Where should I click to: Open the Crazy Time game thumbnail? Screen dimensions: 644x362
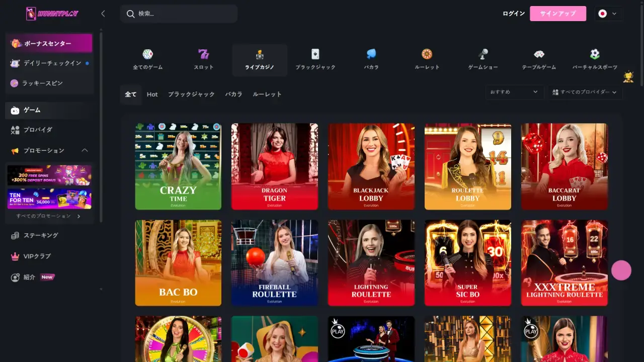(178, 166)
